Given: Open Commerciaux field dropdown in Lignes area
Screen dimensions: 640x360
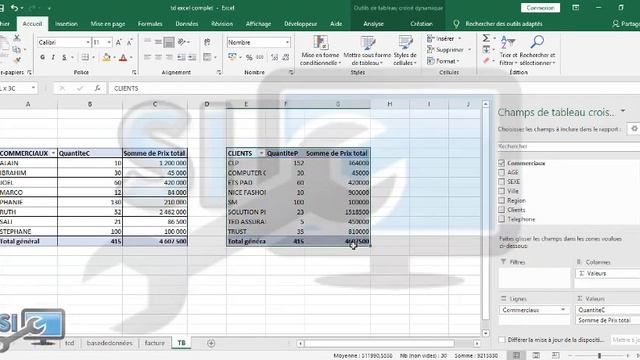Looking at the screenshot, I should (x=563, y=310).
